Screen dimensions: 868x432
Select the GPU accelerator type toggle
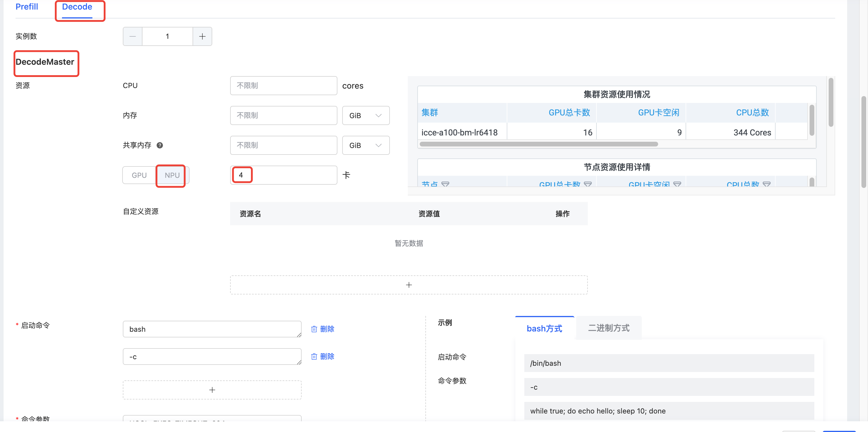[139, 175]
